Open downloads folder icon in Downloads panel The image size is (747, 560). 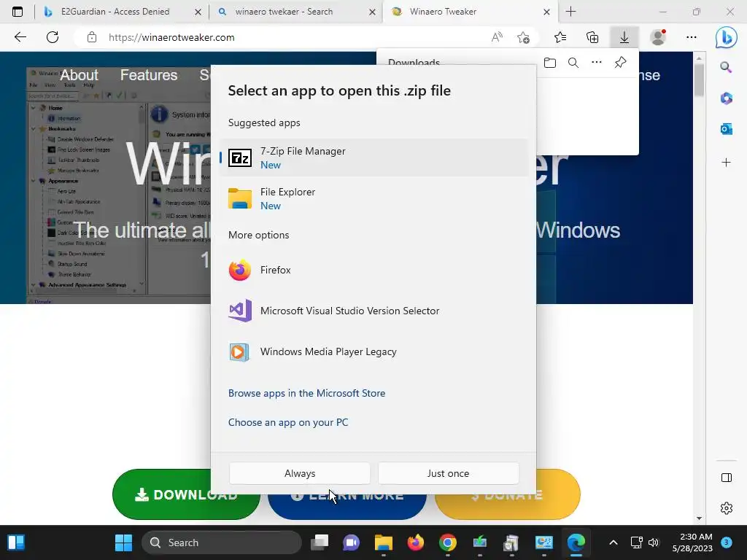[550, 63]
